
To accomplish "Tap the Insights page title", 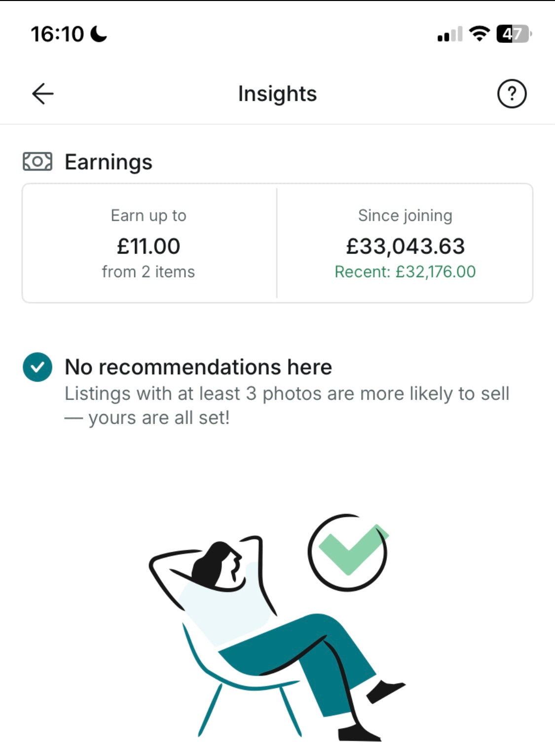I will pyautogui.click(x=277, y=94).
